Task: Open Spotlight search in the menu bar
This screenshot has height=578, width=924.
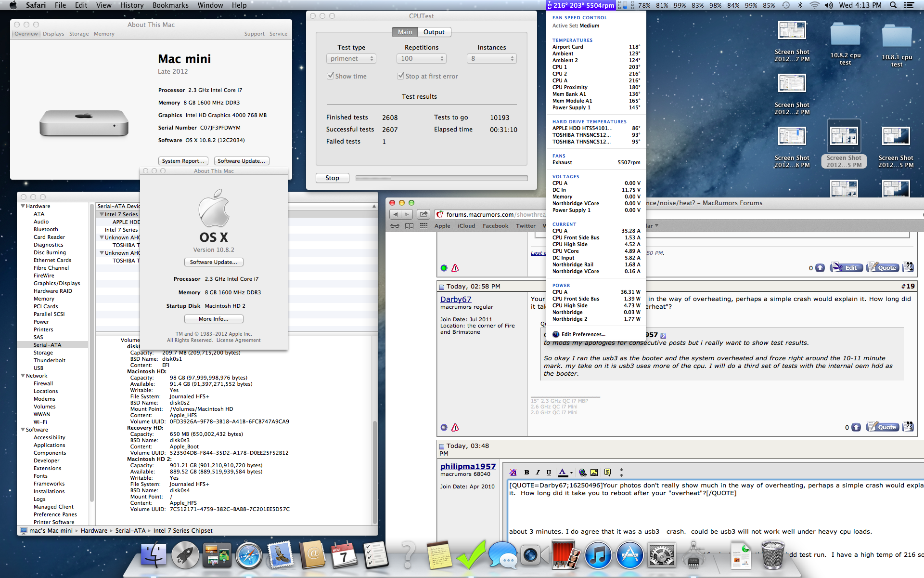Action: pos(893,5)
